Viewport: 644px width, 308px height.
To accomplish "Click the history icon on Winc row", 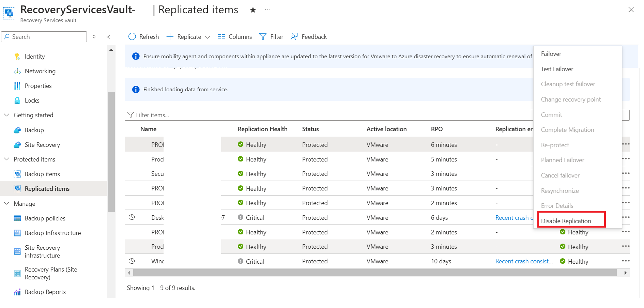I will [132, 261].
